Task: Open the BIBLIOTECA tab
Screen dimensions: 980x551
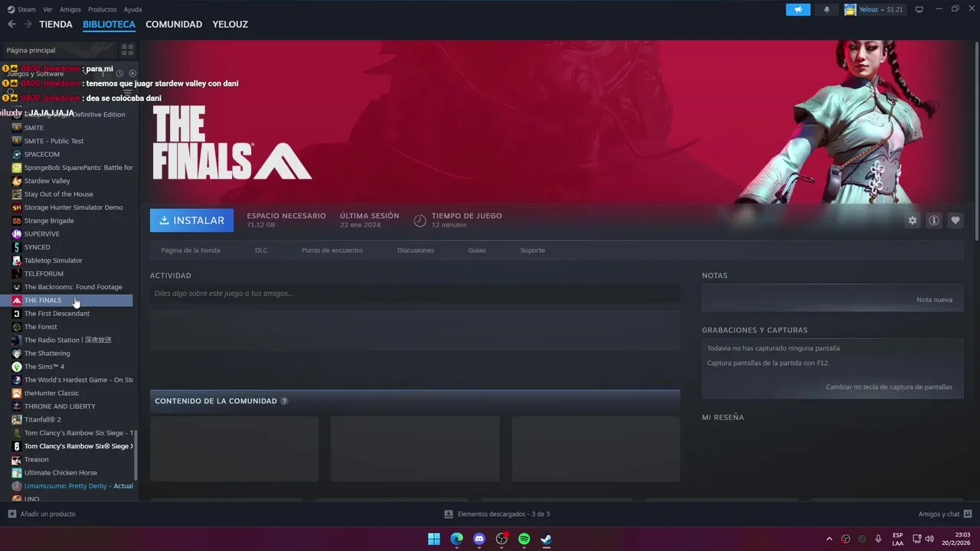Action: coord(109,24)
